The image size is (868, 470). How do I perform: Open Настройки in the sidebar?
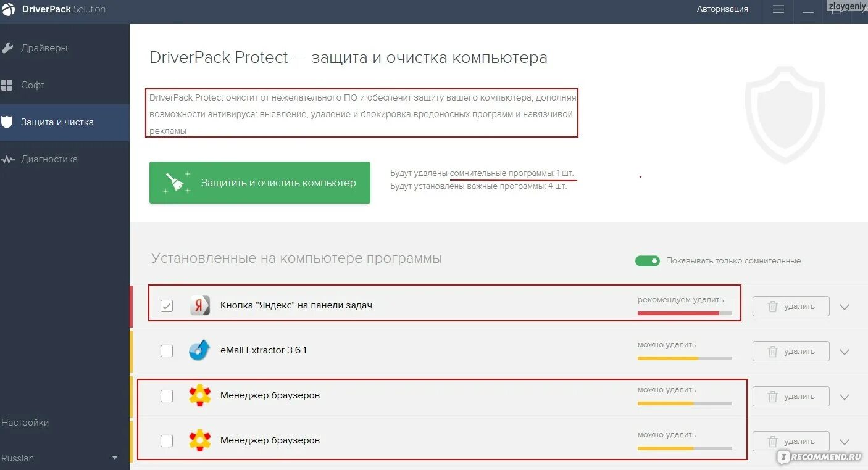[25, 423]
